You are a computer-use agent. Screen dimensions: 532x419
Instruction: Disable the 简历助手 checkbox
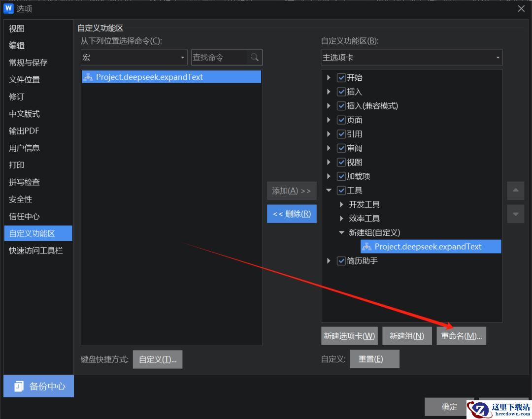click(x=341, y=261)
